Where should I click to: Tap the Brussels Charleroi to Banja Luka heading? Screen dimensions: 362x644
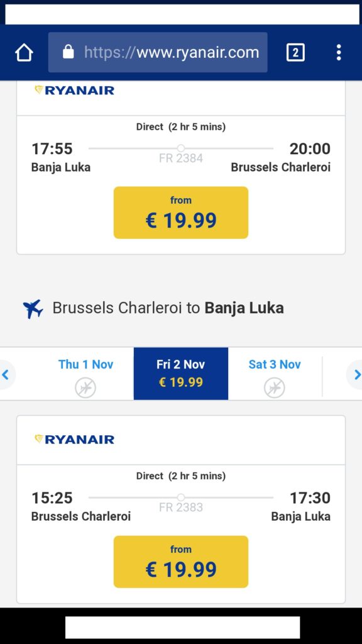pos(168,308)
